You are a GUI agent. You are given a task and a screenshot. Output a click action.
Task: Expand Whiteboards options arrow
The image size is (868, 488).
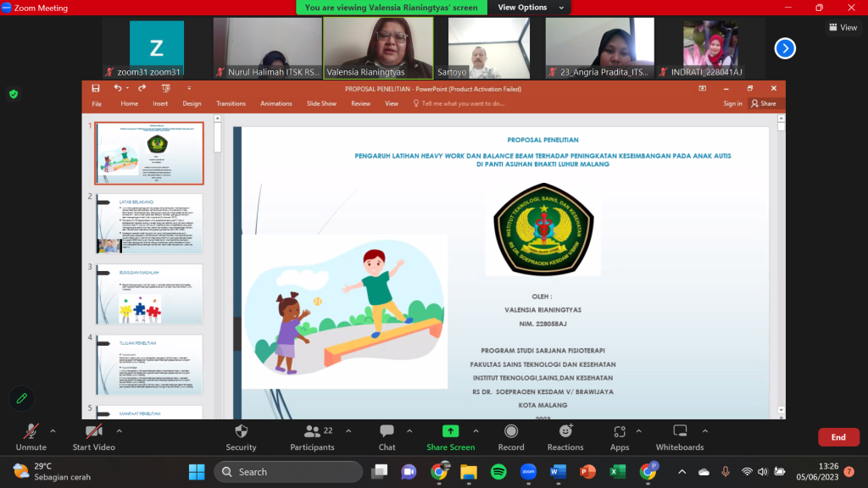704,431
